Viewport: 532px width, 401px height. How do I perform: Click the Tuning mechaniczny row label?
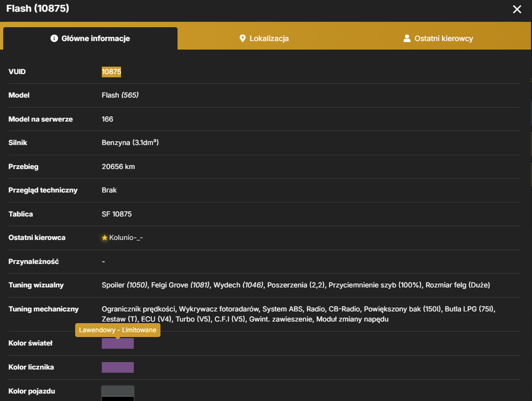click(x=43, y=309)
